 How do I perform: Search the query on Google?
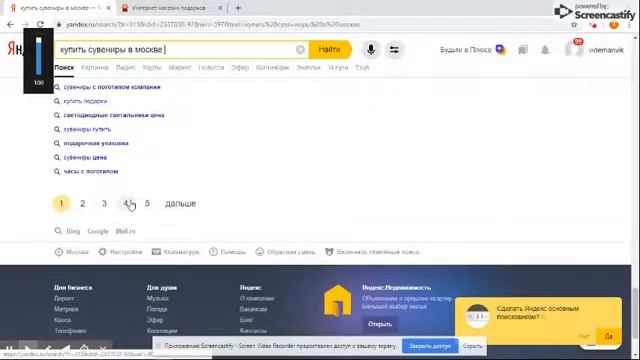tap(98, 231)
